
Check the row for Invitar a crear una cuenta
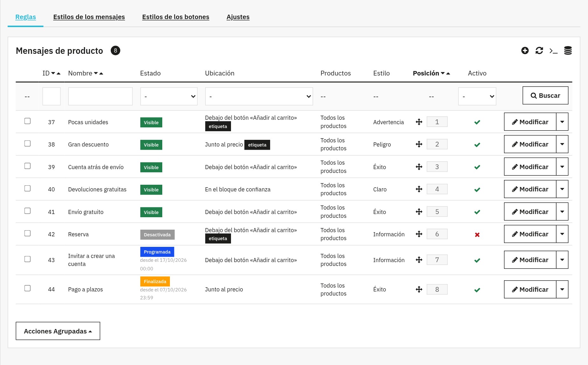[x=28, y=259]
